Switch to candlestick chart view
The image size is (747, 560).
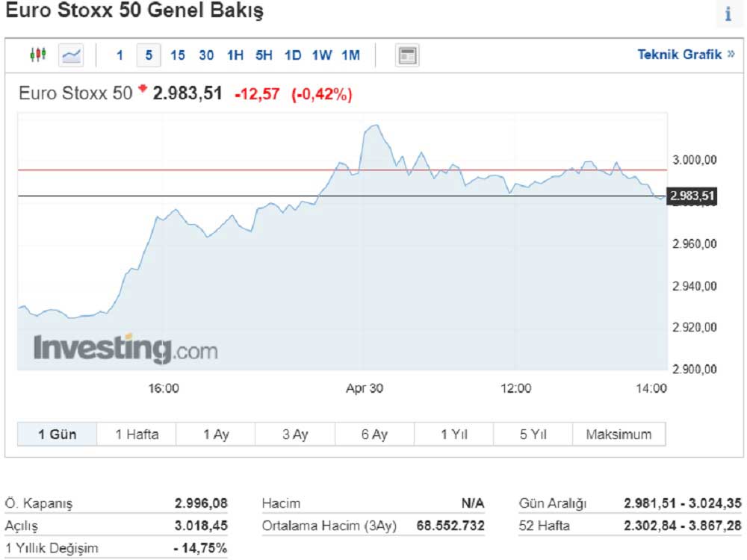37,55
